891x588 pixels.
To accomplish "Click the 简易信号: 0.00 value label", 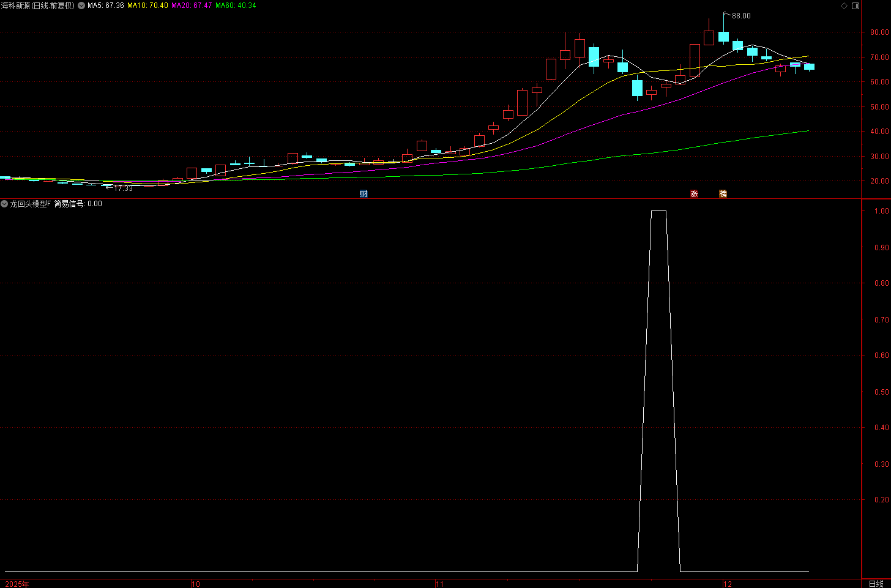I will pyautogui.click(x=78, y=204).
